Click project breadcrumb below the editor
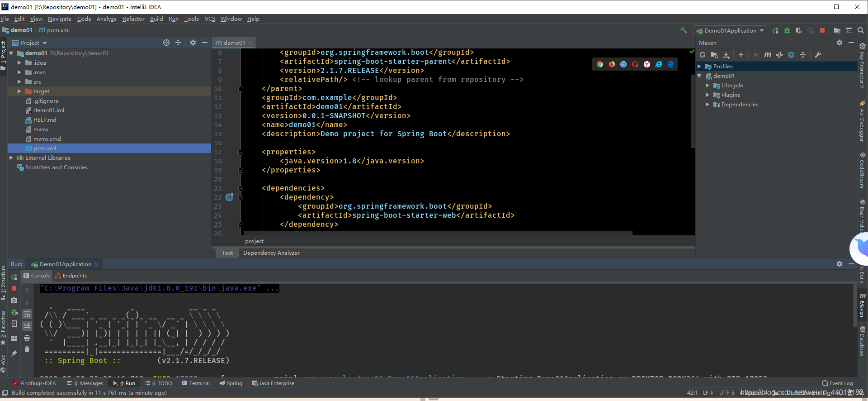Viewport: 868px width, 401px height. (x=254, y=241)
